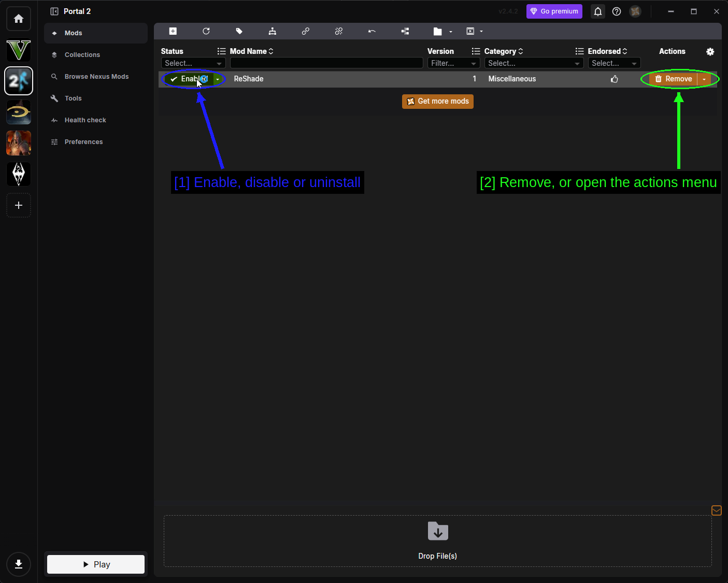Switch to Grand Theft Auto V game

[x=19, y=50]
